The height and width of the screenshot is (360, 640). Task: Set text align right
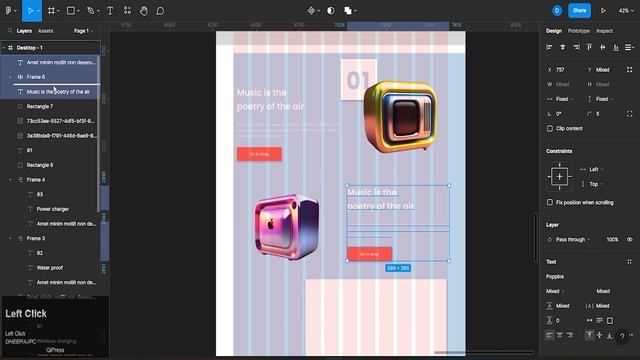tap(570, 335)
